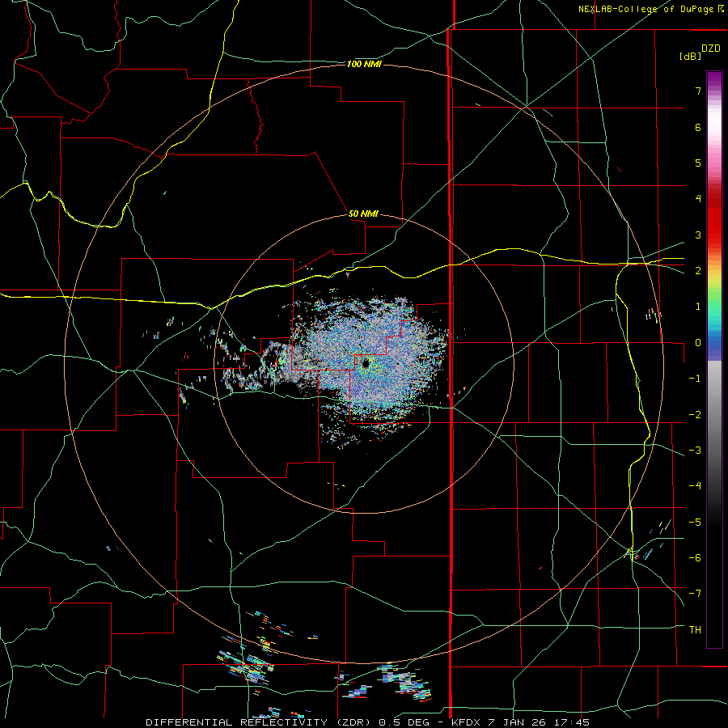Click the -5 value on color scale
Image resolution: width=728 pixels, height=728 pixels.
coord(695,523)
